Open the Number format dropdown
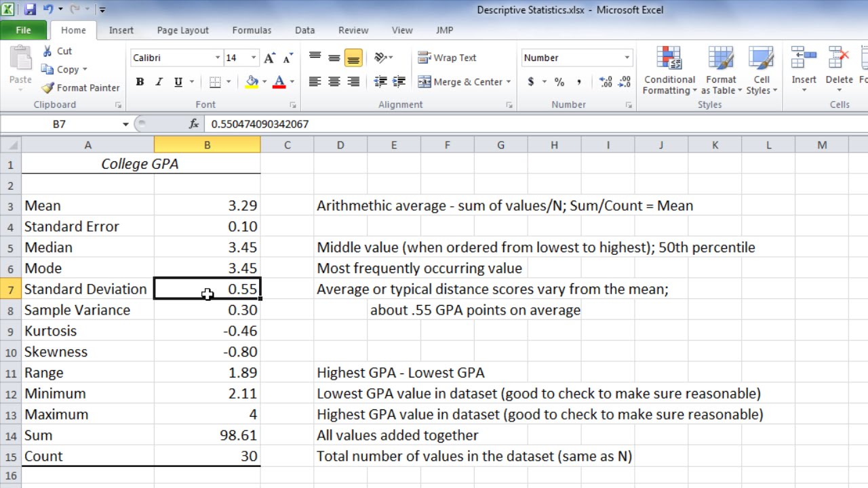 [x=627, y=58]
